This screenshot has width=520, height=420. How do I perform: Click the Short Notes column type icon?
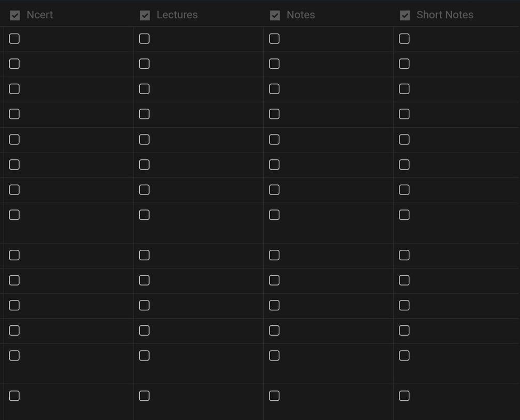pos(405,16)
